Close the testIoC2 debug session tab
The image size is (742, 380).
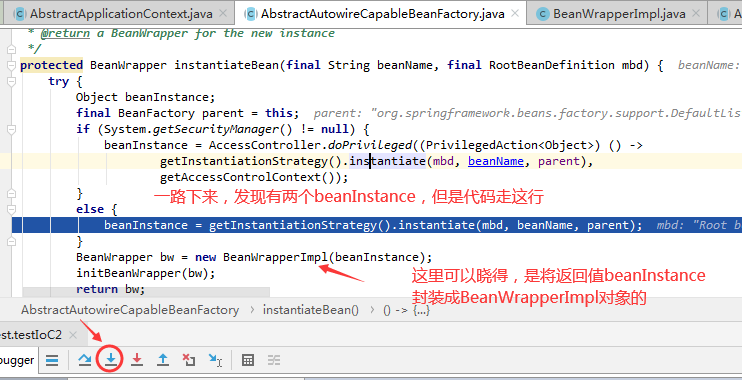[x=73, y=335]
